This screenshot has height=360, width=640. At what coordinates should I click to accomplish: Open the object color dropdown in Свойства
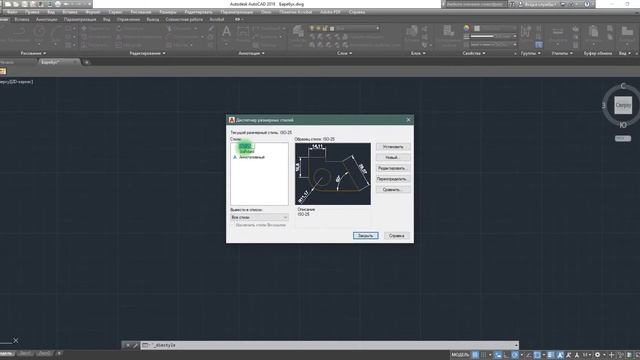tap(495, 28)
